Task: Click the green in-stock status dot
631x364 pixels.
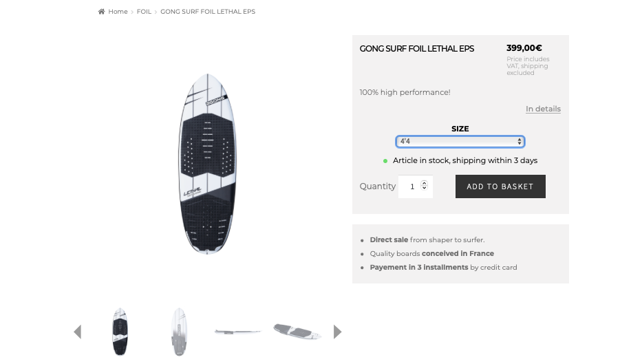Action: tap(385, 161)
